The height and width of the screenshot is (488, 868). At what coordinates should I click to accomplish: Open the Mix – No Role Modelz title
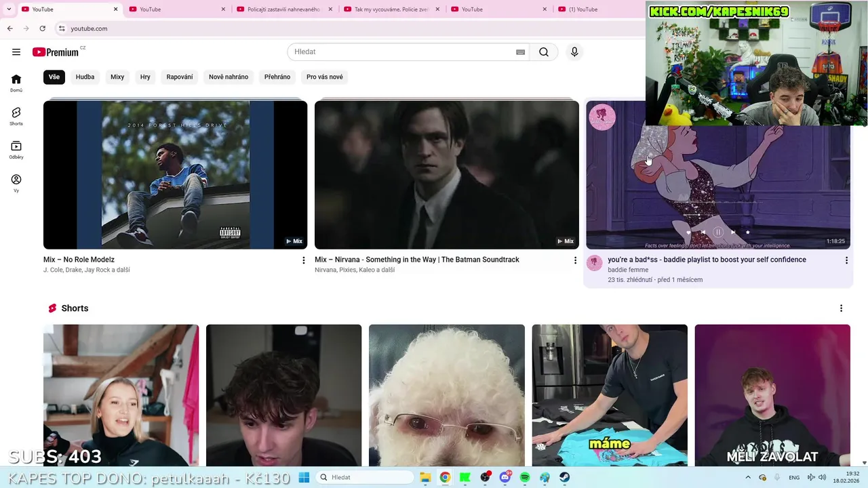79,260
